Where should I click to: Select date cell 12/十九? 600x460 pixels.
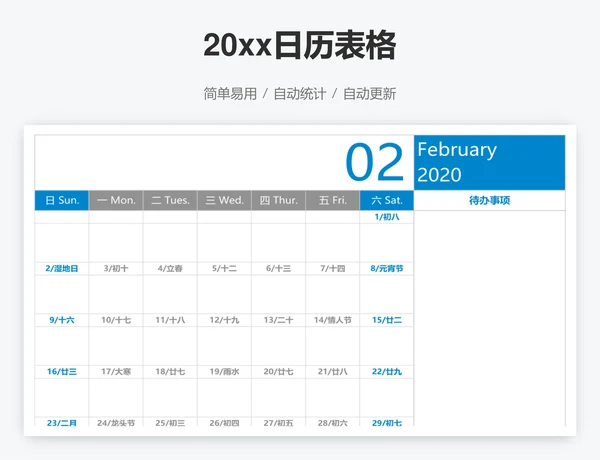tap(225, 320)
